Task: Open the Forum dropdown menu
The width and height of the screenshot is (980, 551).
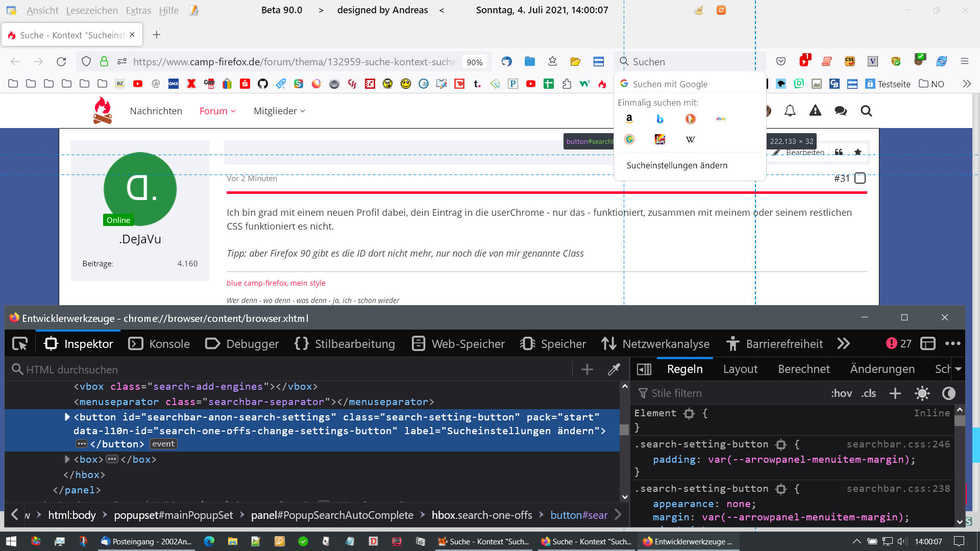Action: pos(217,111)
